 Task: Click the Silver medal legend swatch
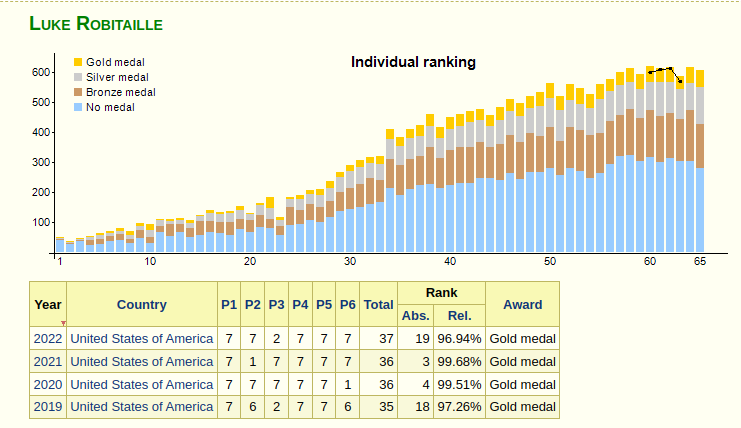[x=78, y=77]
